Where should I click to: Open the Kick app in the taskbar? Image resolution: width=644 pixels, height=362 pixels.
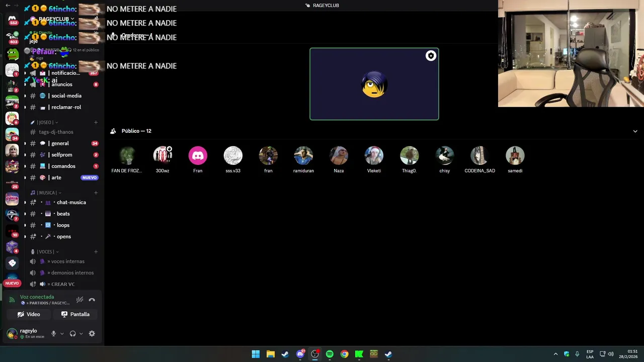tap(359, 354)
